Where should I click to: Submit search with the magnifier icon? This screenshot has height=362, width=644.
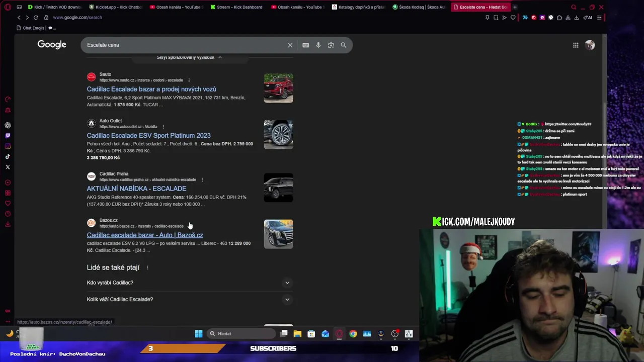(343, 45)
